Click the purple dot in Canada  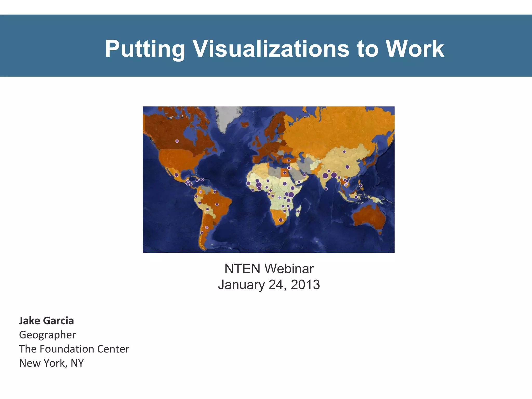(177, 141)
